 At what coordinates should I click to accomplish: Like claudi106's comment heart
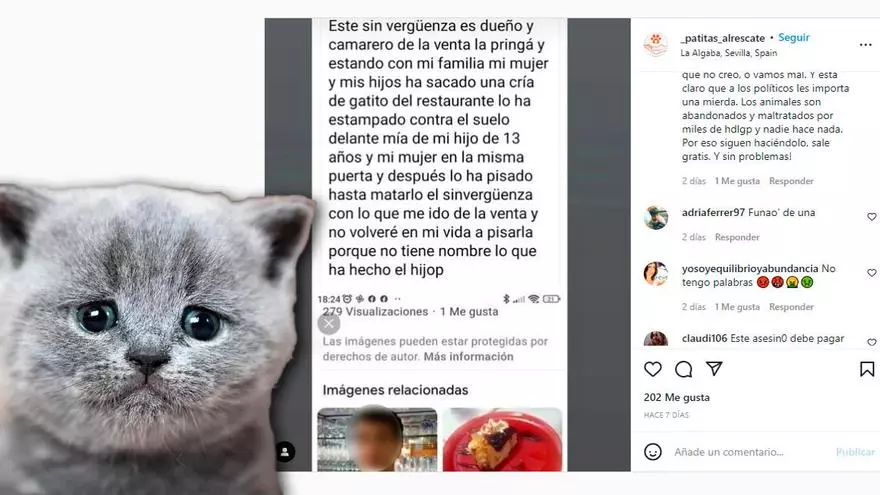coord(872,342)
